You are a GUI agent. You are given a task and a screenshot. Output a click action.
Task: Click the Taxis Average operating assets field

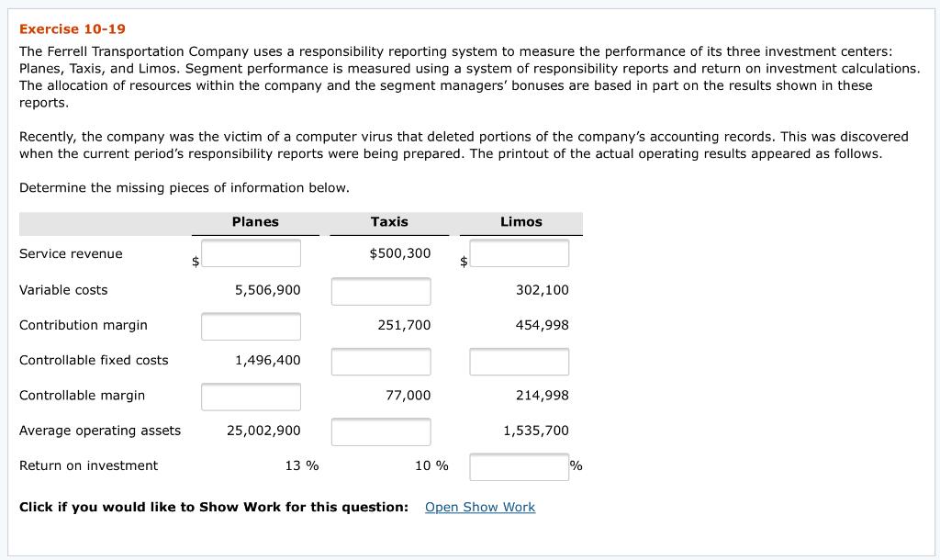(381, 431)
